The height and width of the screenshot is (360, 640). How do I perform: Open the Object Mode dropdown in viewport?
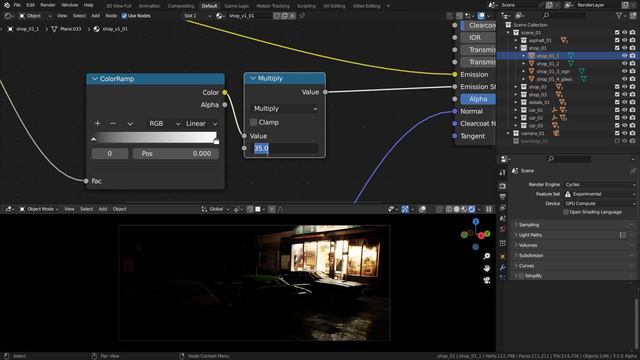39,209
